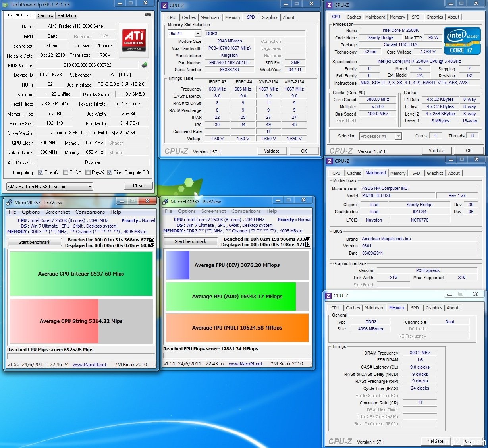Open the Memory tab in the CPU-Z processor window
488x448 pixels.
[x=397, y=17]
